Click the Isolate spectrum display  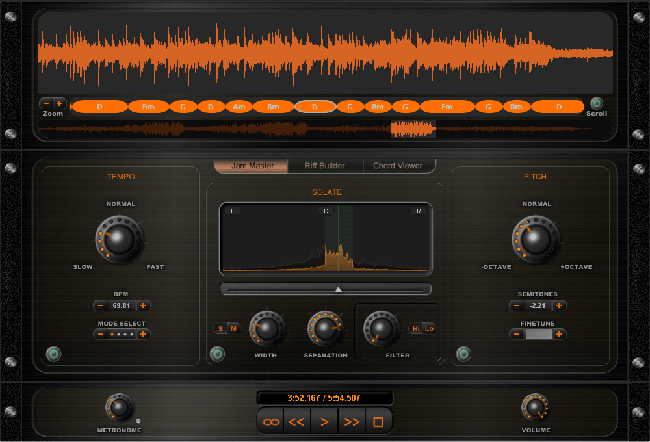tap(326, 239)
